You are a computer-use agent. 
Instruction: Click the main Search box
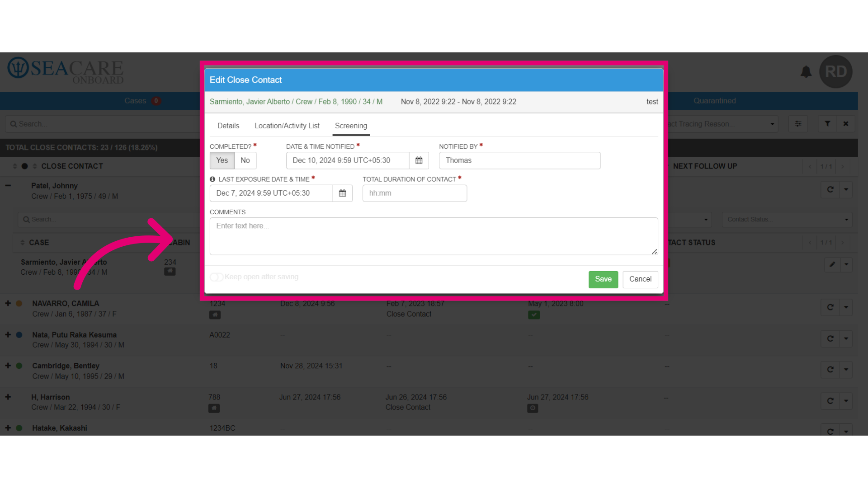pyautogui.click(x=103, y=124)
